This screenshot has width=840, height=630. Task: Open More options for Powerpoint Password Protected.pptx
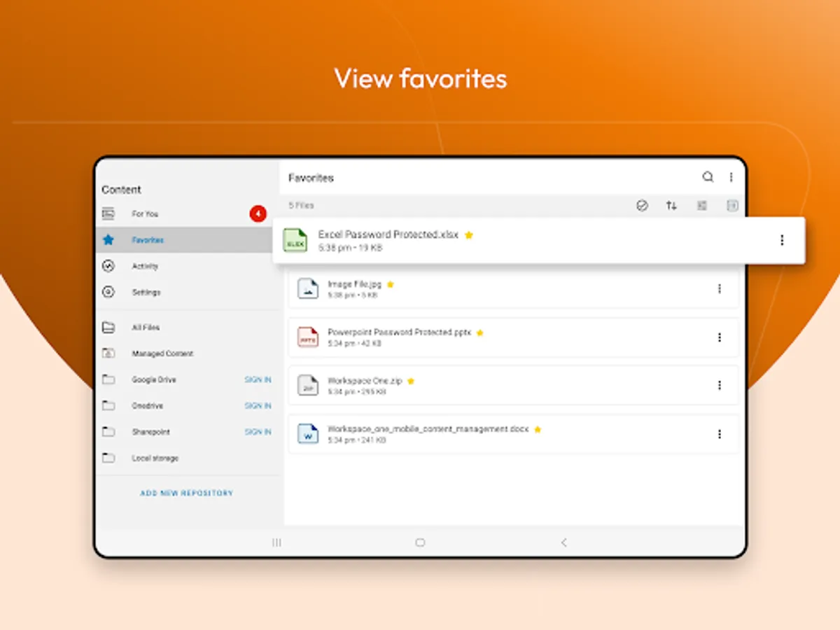coord(719,337)
